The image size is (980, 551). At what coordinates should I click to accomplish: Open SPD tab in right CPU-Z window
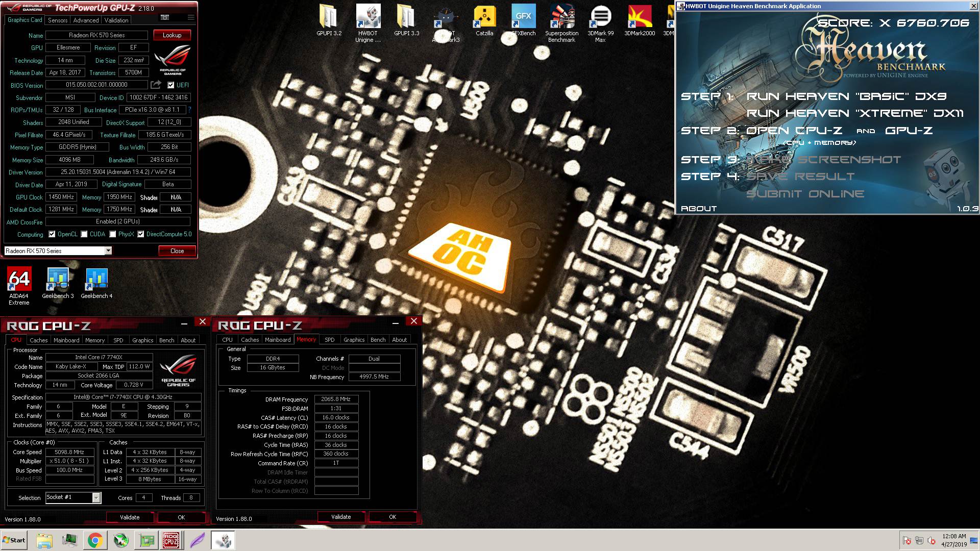[330, 340]
